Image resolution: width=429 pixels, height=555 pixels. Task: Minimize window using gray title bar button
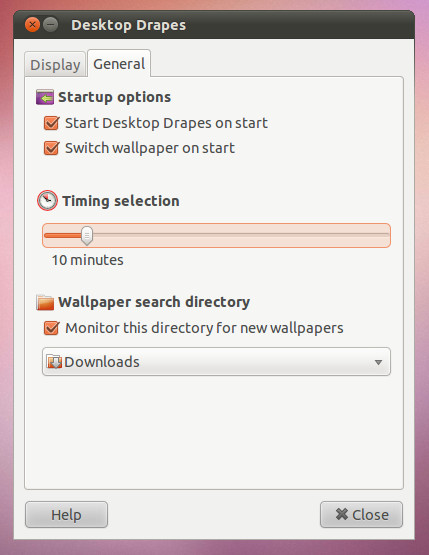pyautogui.click(x=51, y=25)
